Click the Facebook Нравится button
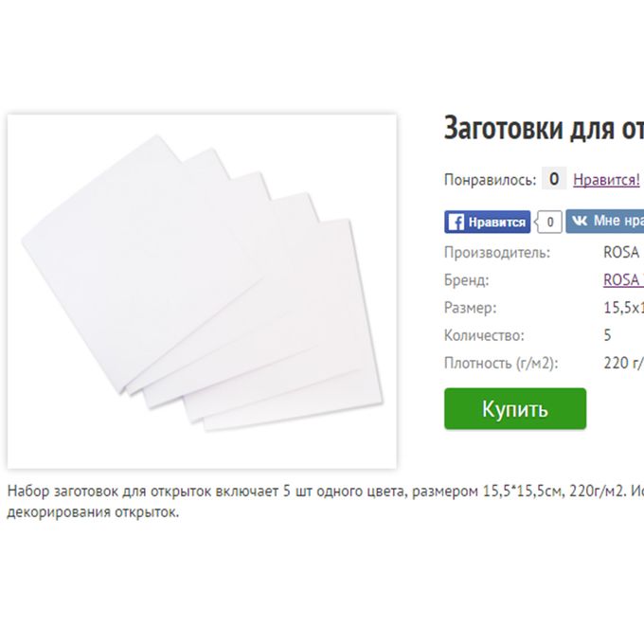Screen dimensions: 644x644 click(x=487, y=222)
